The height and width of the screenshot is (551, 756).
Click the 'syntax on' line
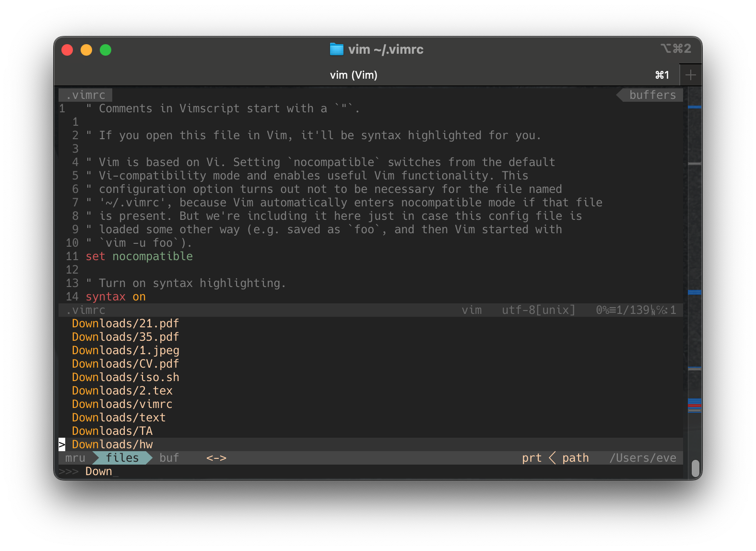116,297
